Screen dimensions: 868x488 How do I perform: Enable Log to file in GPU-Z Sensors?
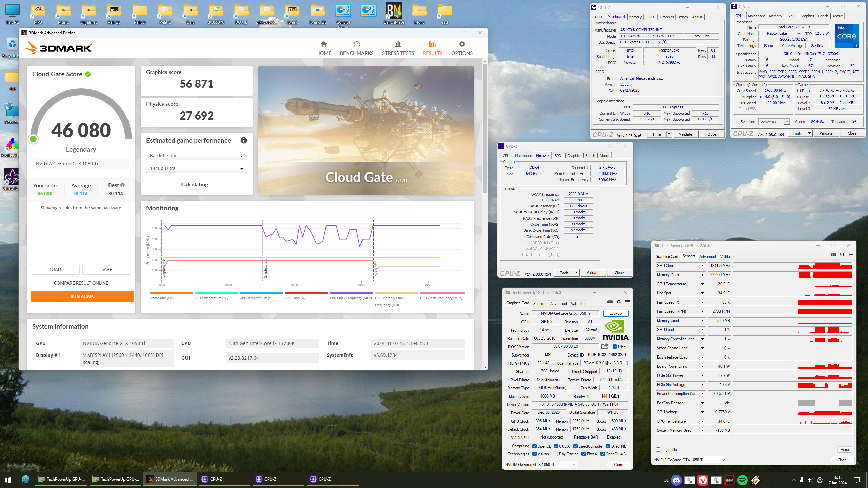(x=658, y=449)
